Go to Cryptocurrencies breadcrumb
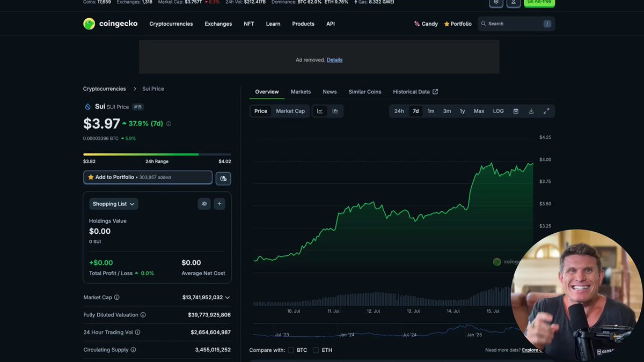 105,88
